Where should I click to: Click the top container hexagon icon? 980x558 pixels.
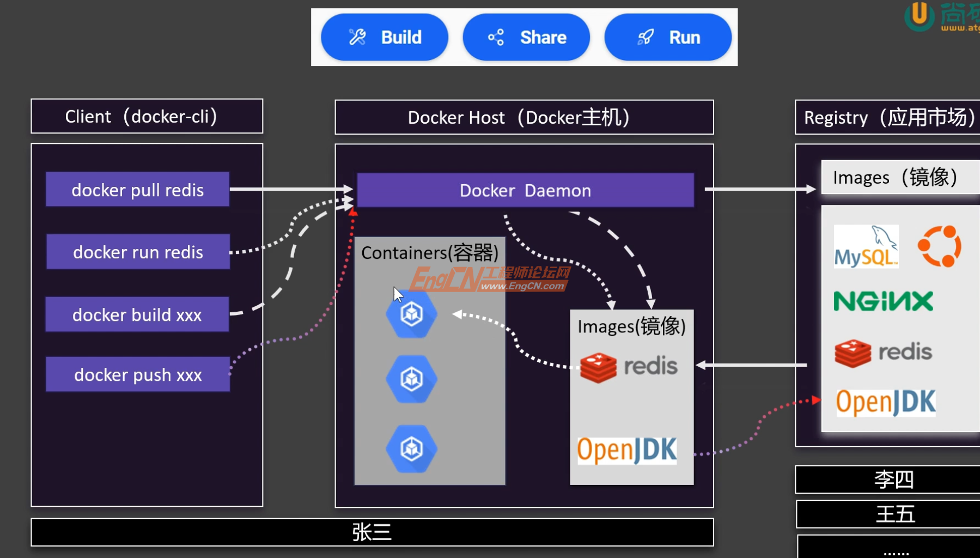tap(411, 314)
